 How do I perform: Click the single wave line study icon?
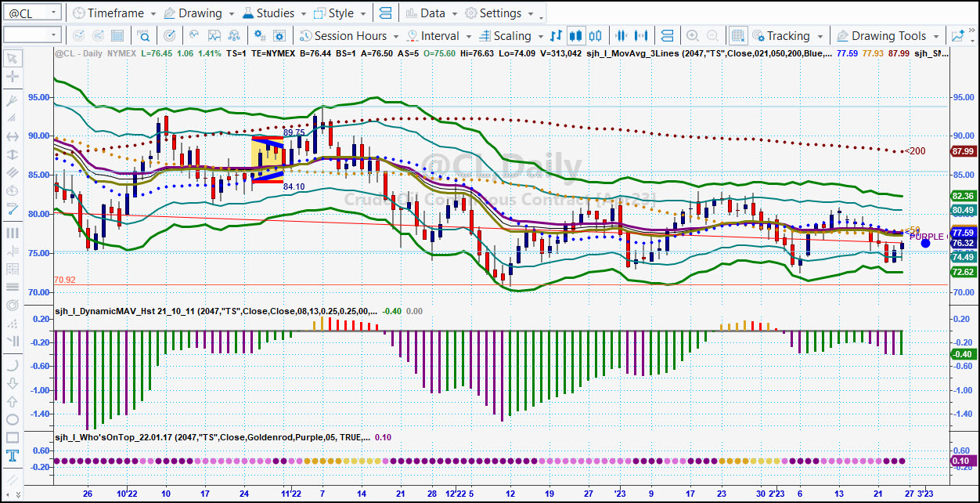(x=193, y=36)
